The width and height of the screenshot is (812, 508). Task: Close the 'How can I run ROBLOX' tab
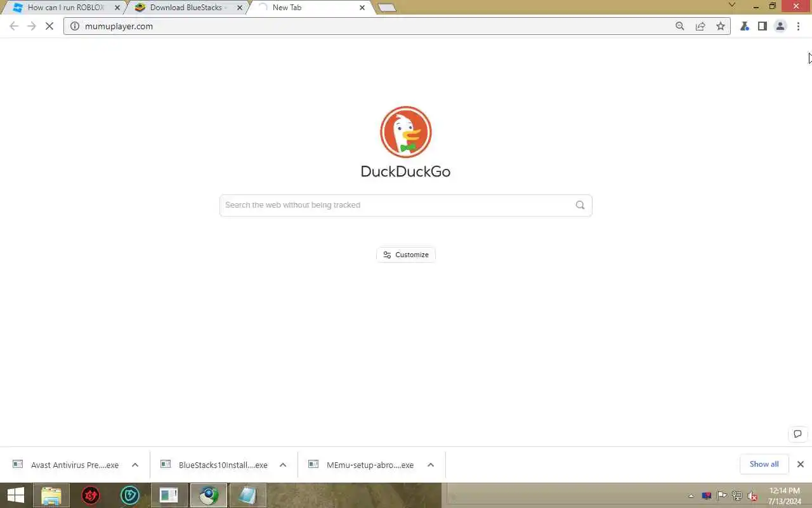117,8
